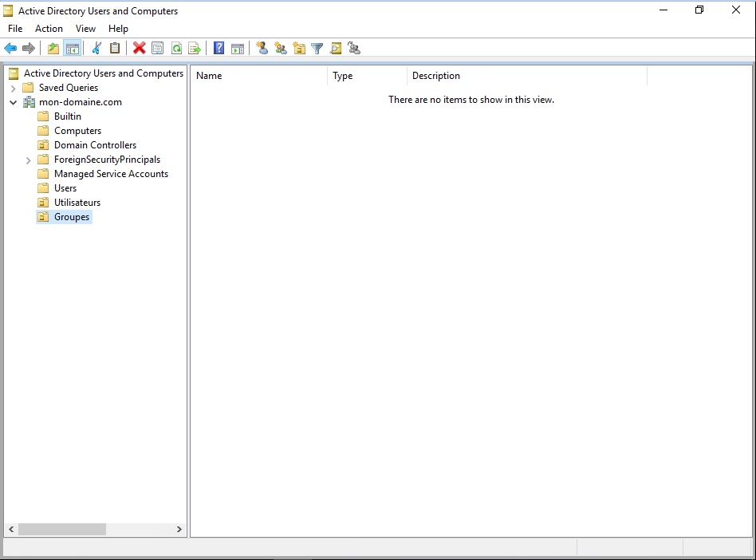Open the View menu
Viewport: 756px width, 560px height.
tap(85, 29)
